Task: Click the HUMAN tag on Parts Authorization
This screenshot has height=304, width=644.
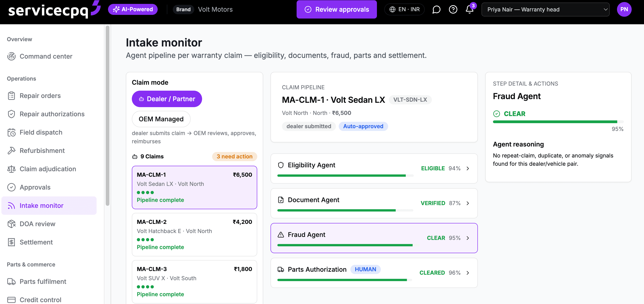Action: tap(365, 269)
